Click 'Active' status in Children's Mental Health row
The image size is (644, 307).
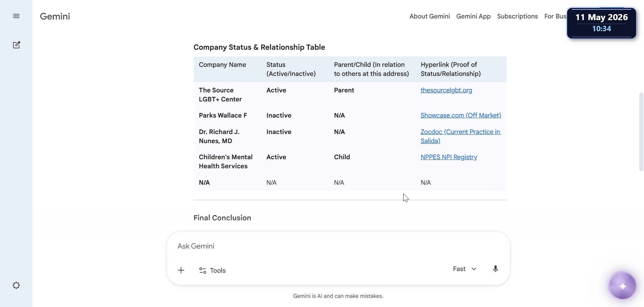[x=276, y=157]
